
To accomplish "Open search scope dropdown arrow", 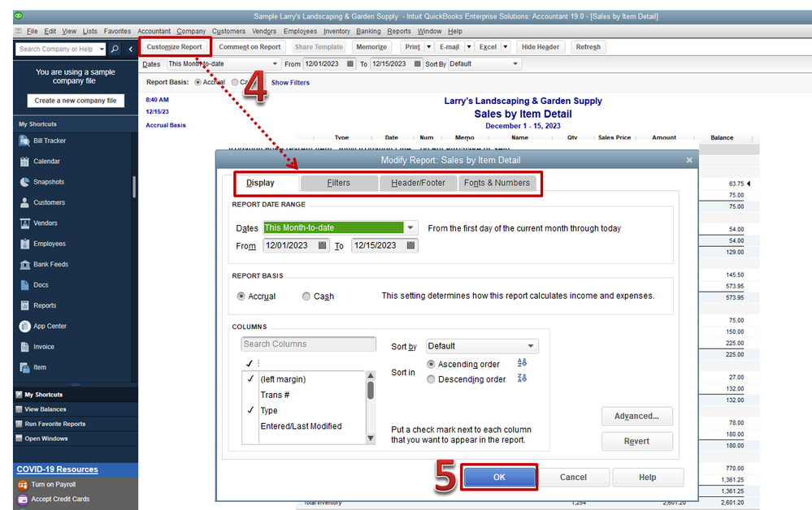I will pos(102,50).
